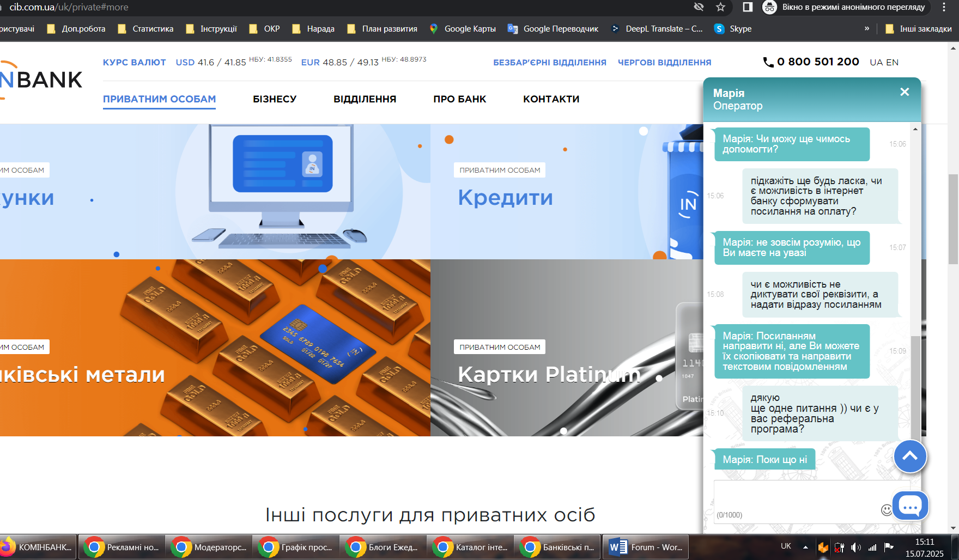
Task: Open the ЧЕРГОВІ ВІДДІЛЕННЯ link
Action: (665, 63)
